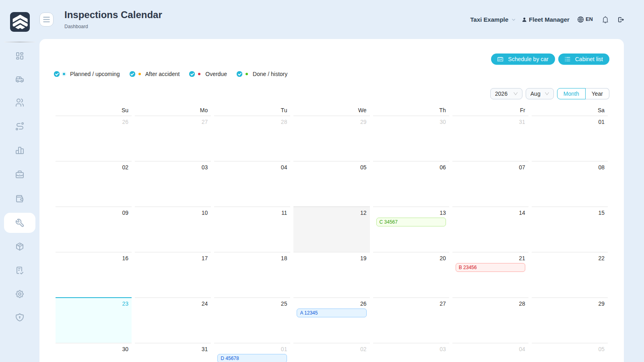Click the app logo in the sidebar
The height and width of the screenshot is (362, 644).
point(20,22)
